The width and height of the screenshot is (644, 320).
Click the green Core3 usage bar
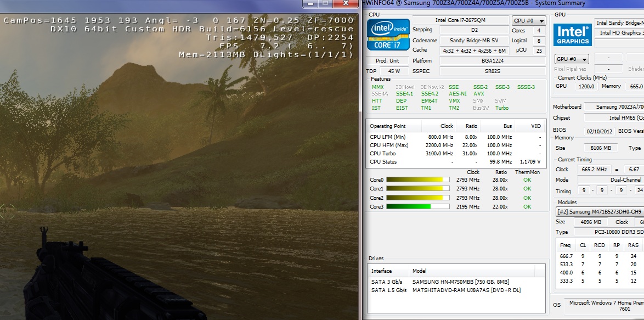tap(417, 206)
